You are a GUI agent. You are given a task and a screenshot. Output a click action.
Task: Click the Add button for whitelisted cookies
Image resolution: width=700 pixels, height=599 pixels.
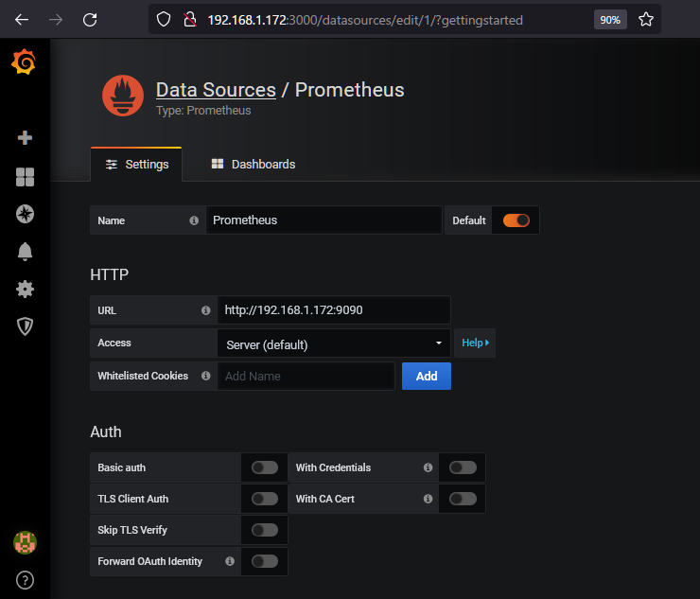coord(426,376)
